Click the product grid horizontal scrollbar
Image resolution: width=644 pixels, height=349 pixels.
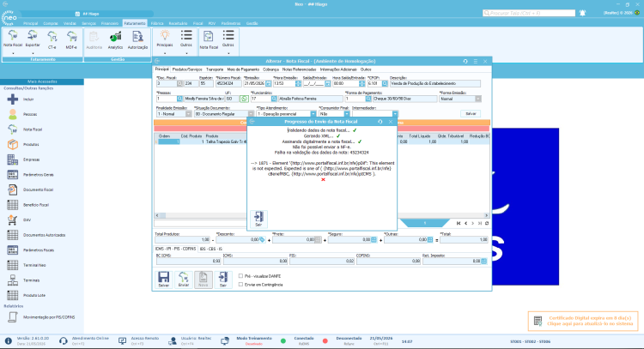pos(322,215)
